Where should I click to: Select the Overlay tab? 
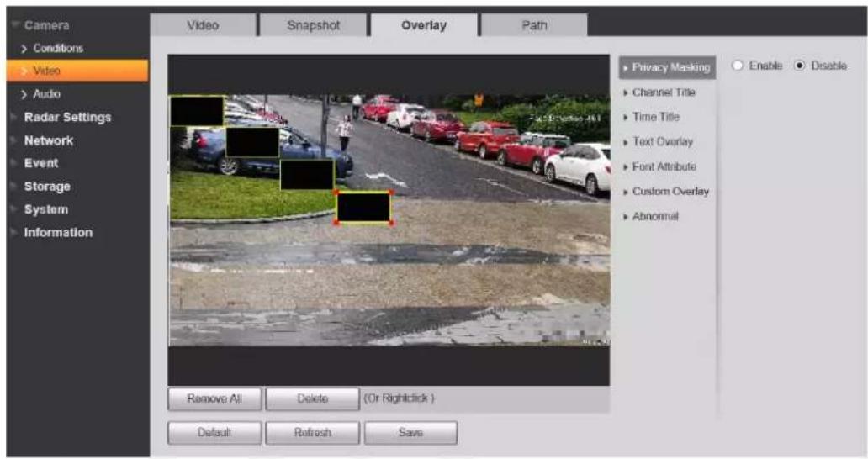[x=424, y=25]
